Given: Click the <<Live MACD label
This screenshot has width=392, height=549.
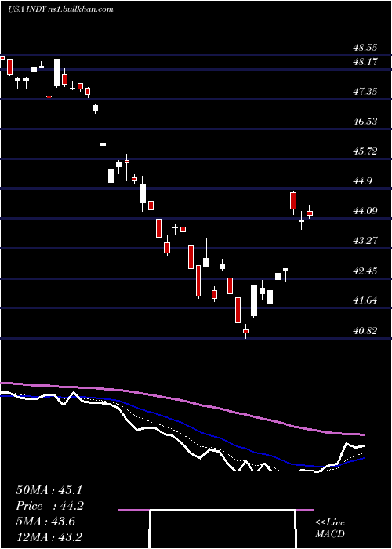Looking at the screenshot, I should point(330,529).
